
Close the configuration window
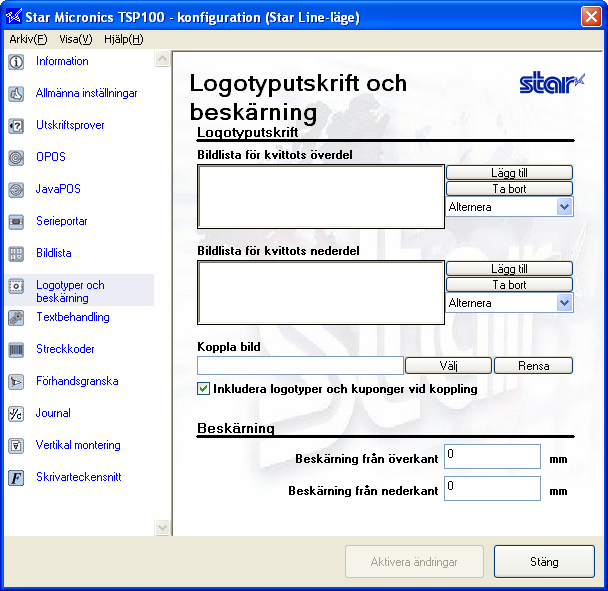coord(591,17)
